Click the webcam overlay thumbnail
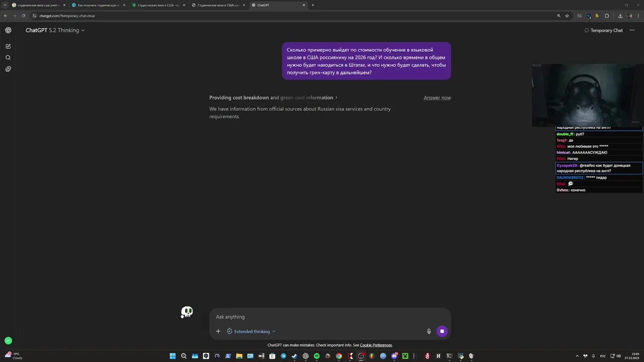Image resolution: width=644 pixels, height=362 pixels. pos(588,96)
